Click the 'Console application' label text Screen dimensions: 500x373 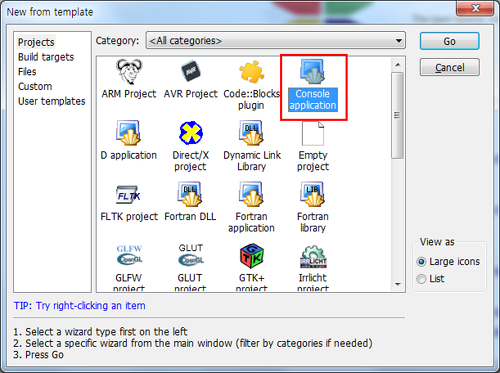pyautogui.click(x=313, y=99)
